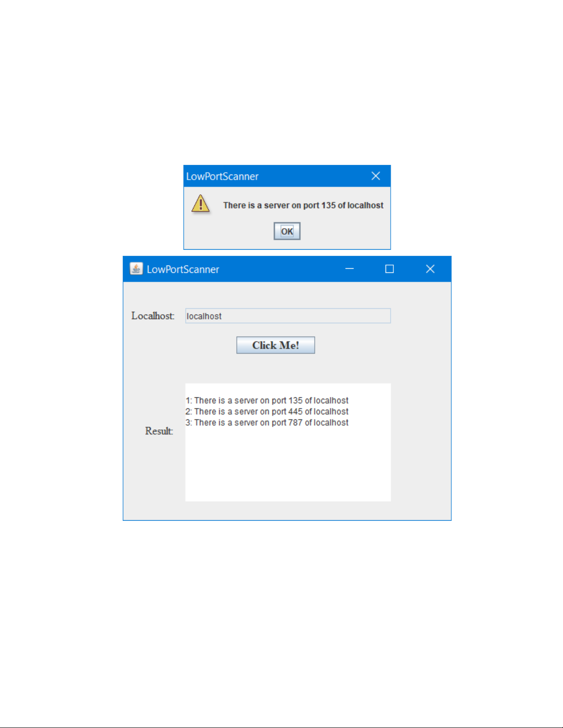Click the word localhost in the text field
The image size is (563, 728).
[204, 316]
